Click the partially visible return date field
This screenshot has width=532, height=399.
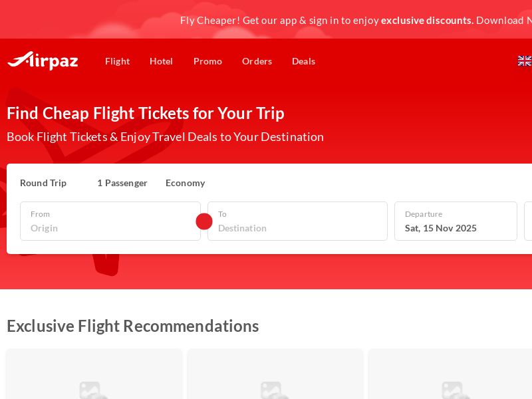528,221
